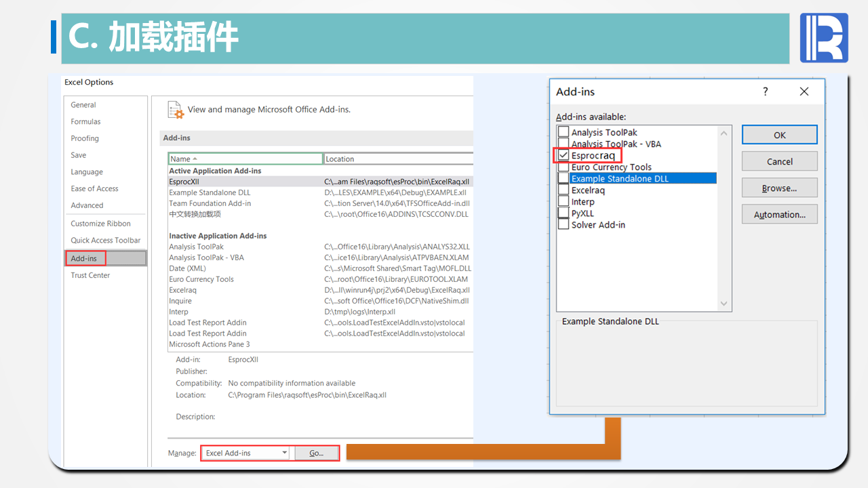Screen dimensions: 868x488
Task: Click the add-ins gear document icon
Action: 176,110
